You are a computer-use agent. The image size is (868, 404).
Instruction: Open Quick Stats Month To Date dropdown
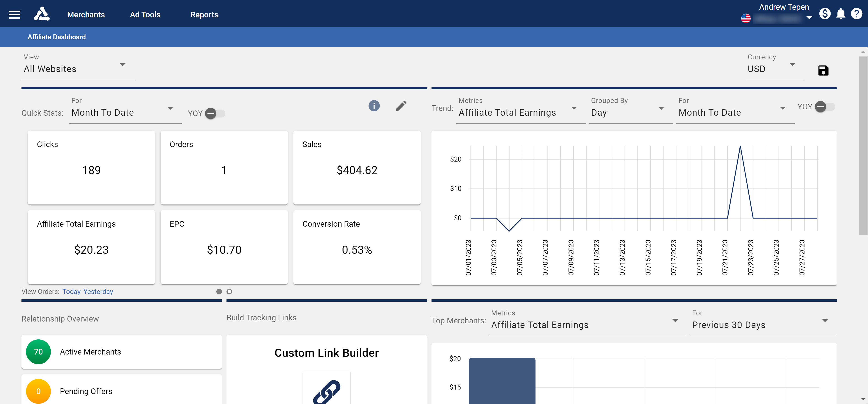tap(125, 110)
